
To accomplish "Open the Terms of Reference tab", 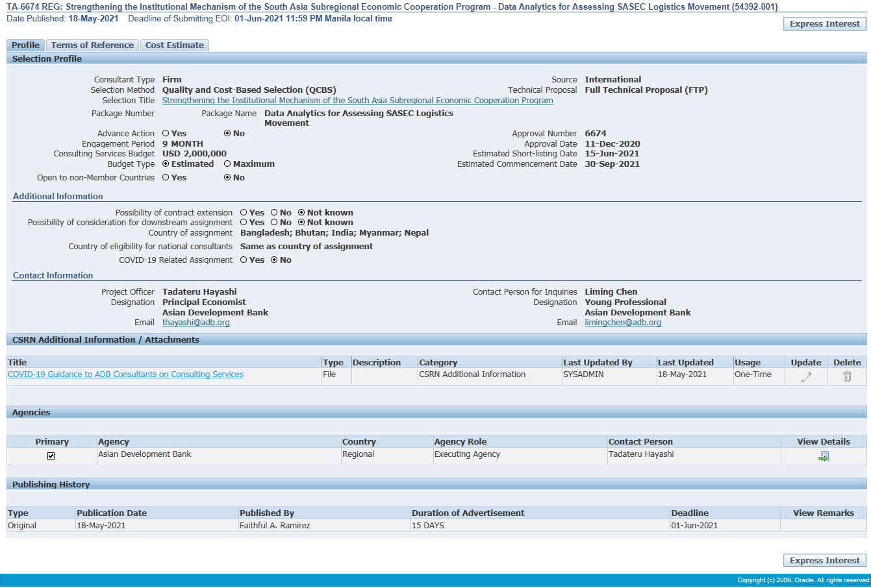I will 92,45.
